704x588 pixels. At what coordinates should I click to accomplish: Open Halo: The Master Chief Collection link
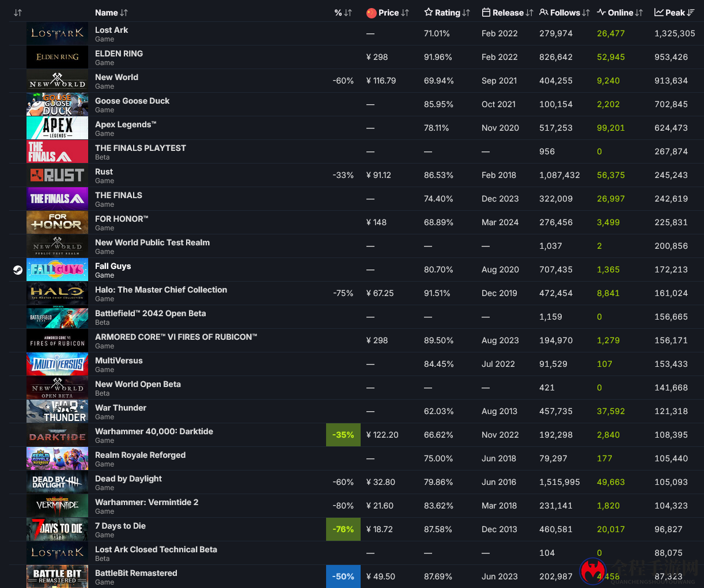pos(161,290)
